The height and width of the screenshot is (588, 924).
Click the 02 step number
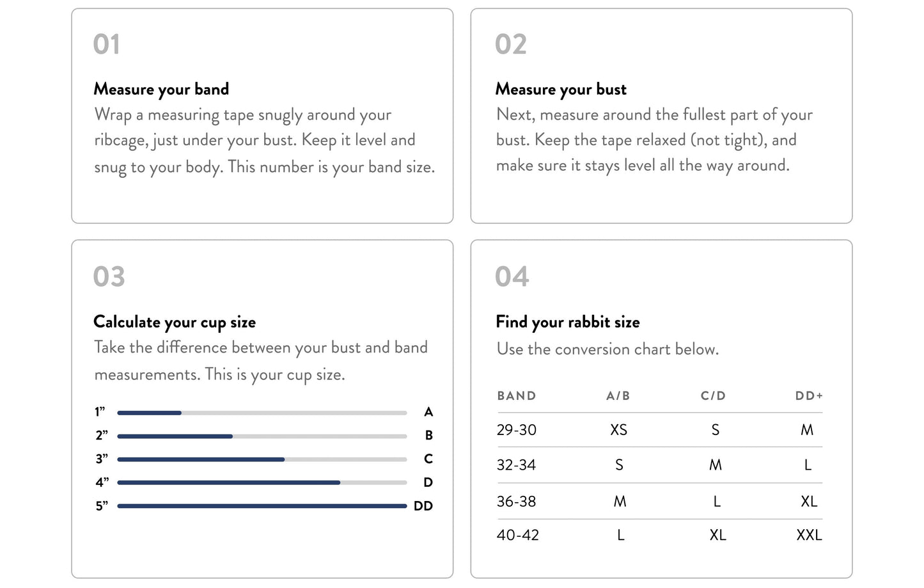[x=511, y=45]
